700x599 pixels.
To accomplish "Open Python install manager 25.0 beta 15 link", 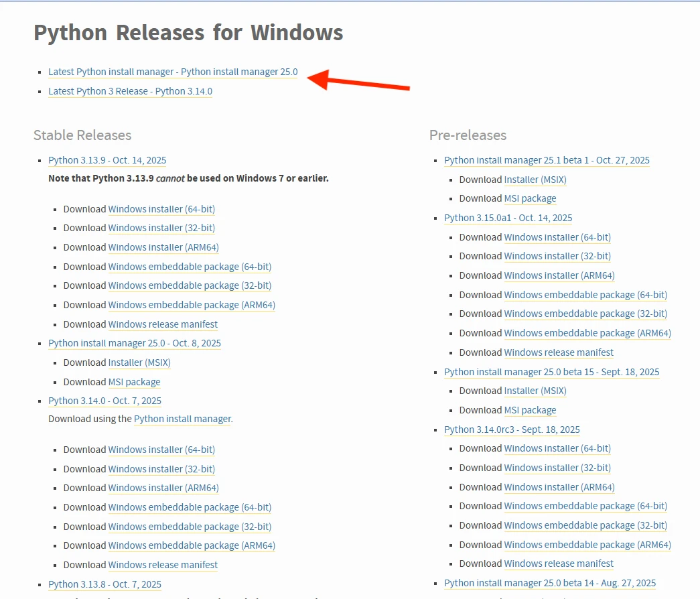I will tap(551, 372).
